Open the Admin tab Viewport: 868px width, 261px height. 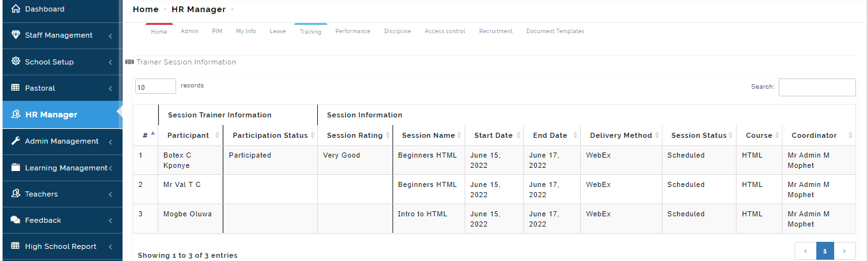(x=190, y=31)
